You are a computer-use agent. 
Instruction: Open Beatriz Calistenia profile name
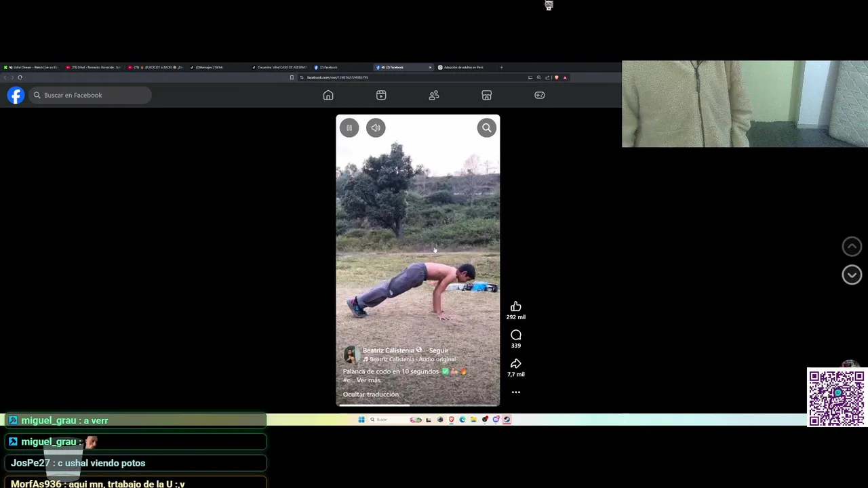(388, 350)
